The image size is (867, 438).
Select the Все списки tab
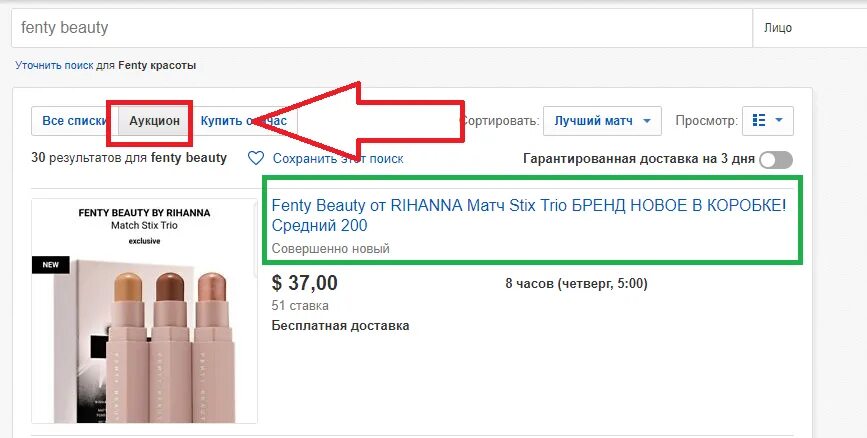(75, 121)
